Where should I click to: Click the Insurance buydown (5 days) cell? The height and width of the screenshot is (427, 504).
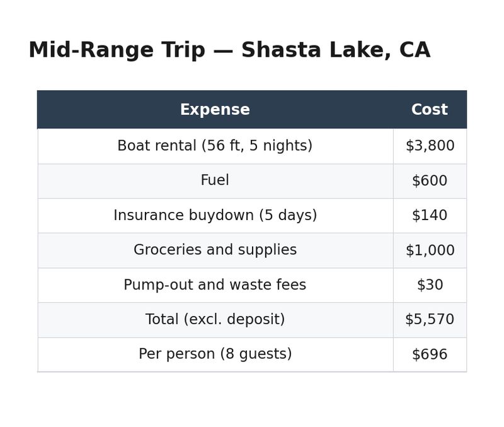[215, 216]
